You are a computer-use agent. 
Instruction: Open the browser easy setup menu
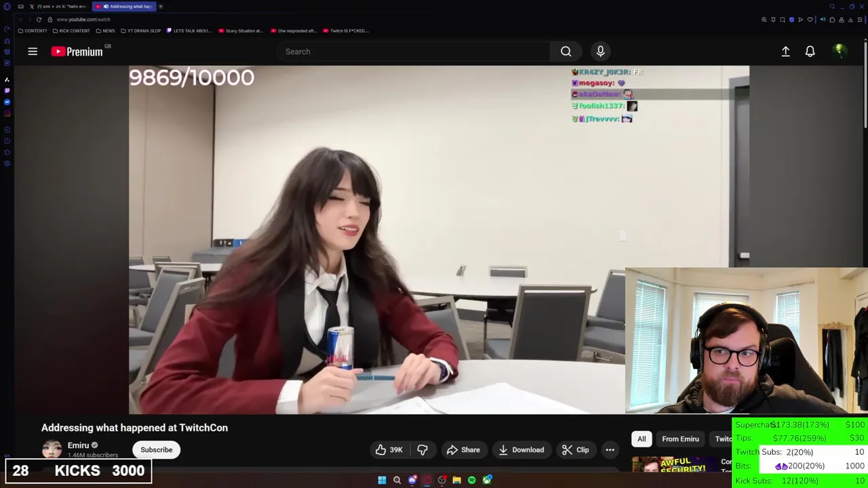[860, 20]
